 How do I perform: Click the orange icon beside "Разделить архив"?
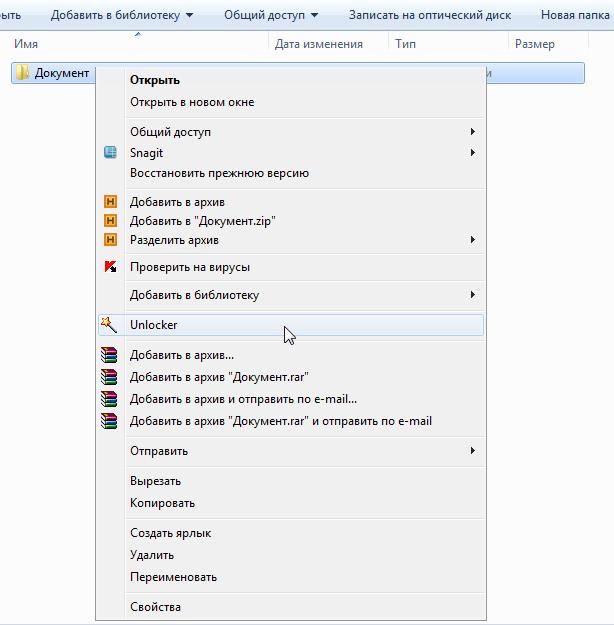coord(111,240)
